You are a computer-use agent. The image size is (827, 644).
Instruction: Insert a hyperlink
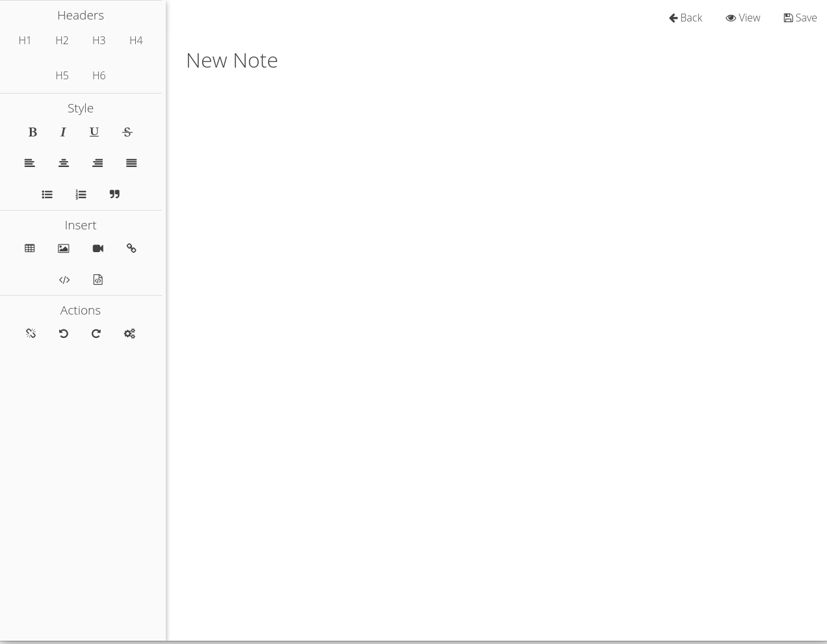click(x=131, y=248)
